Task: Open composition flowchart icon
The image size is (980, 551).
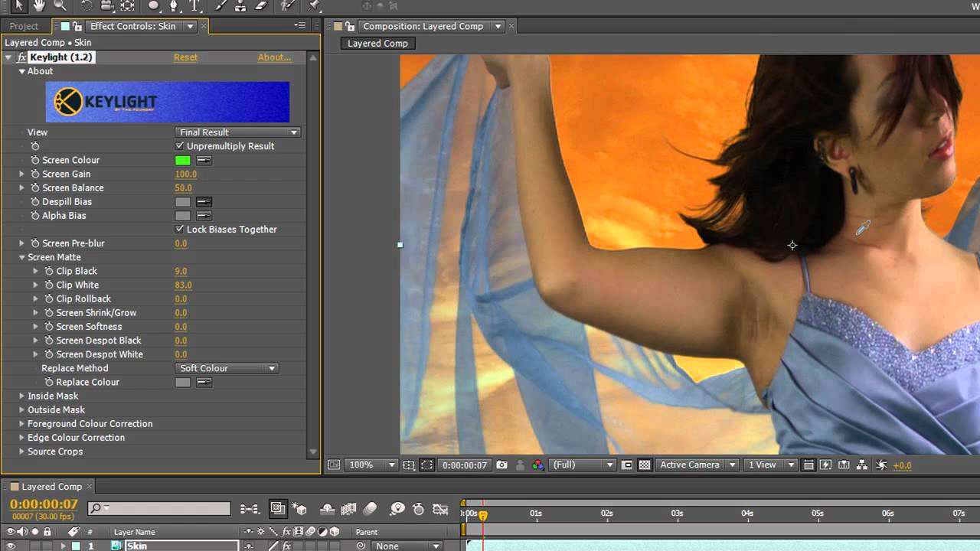Action: (x=862, y=465)
